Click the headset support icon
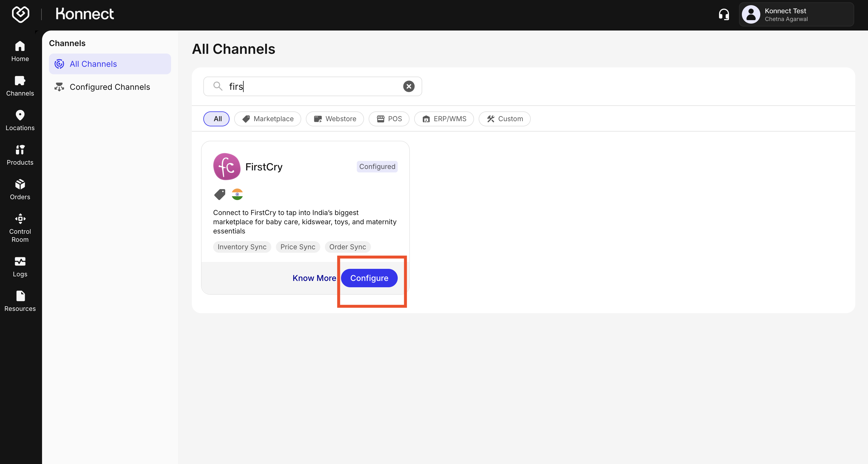The width and height of the screenshot is (868, 464). click(x=724, y=14)
